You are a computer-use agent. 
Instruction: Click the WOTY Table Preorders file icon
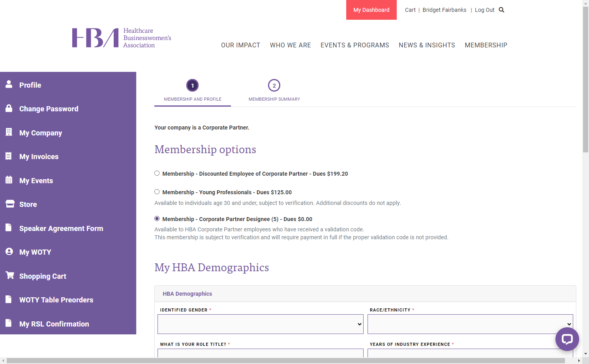(x=9, y=299)
